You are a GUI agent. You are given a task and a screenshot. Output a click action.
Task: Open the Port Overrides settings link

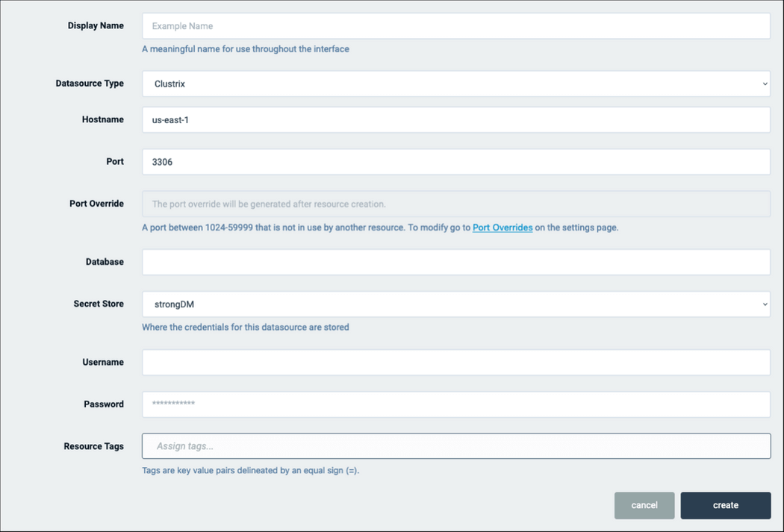(502, 228)
